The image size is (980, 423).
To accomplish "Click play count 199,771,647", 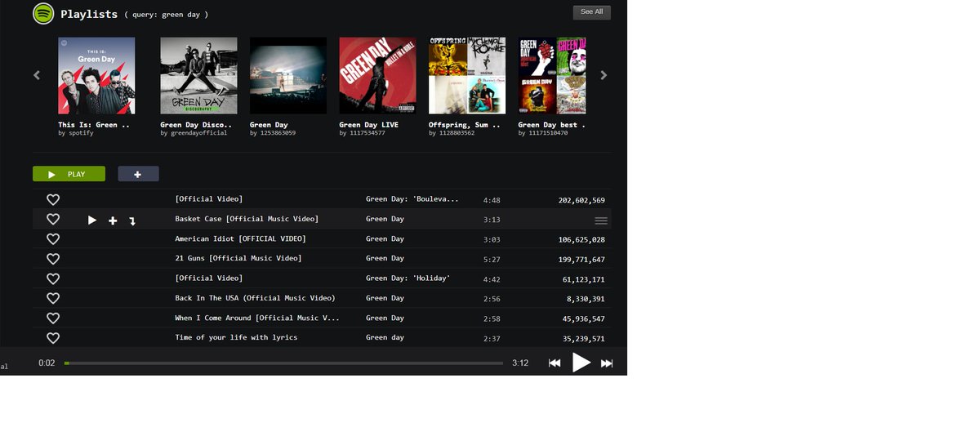I will pos(581,259).
